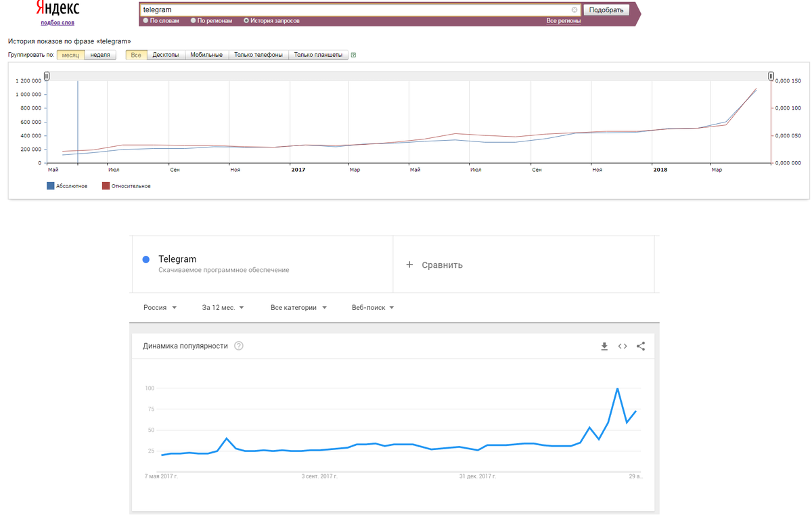Switch to the Мобильные tab

pyautogui.click(x=206, y=55)
